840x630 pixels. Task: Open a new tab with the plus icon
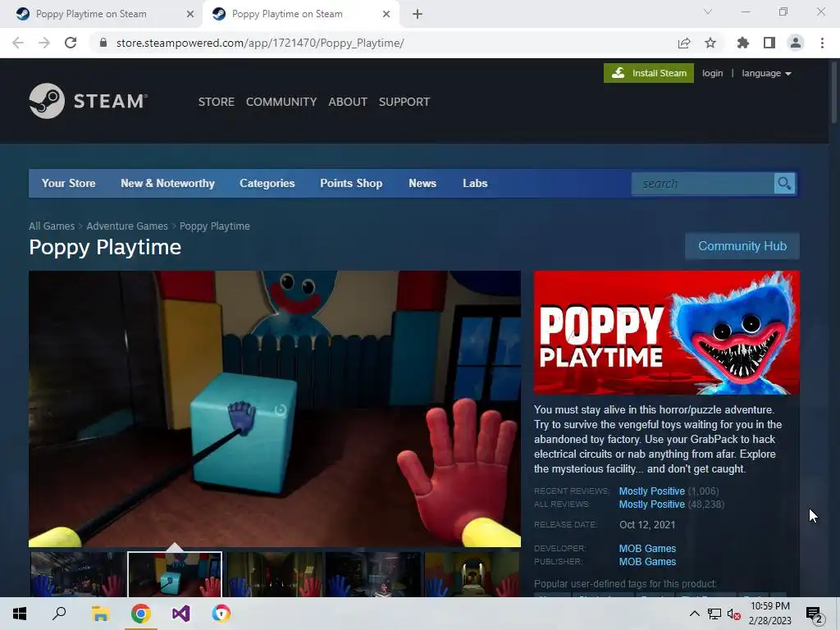coord(418,14)
